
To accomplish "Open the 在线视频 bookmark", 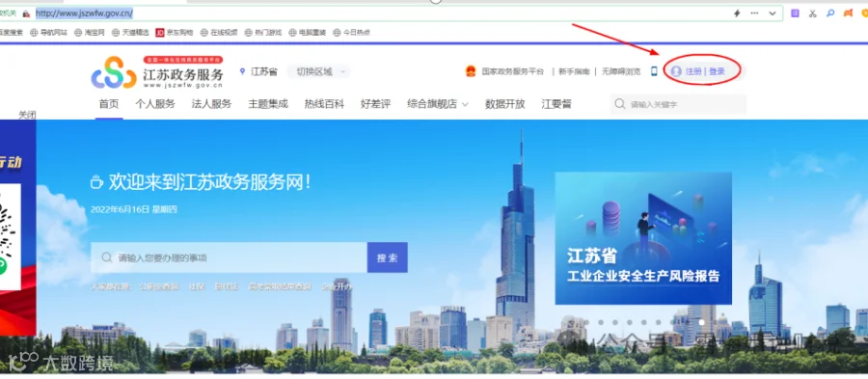I will tap(219, 33).
